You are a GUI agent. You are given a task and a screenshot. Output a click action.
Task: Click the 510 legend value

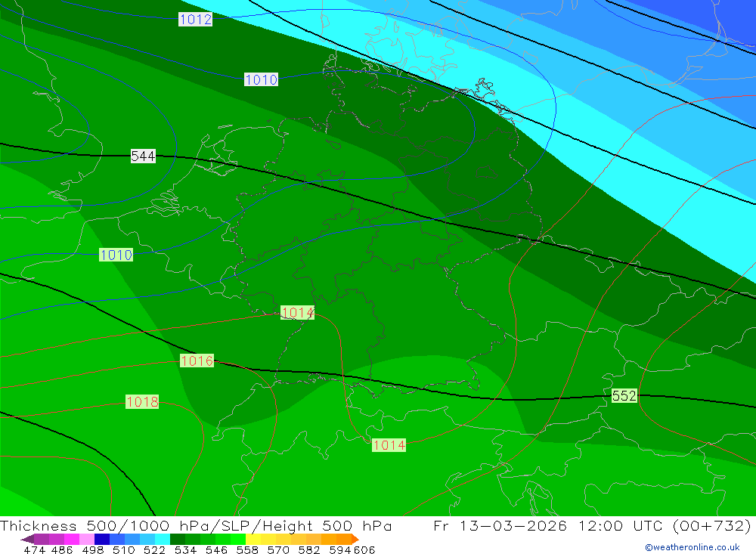pos(124,549)
